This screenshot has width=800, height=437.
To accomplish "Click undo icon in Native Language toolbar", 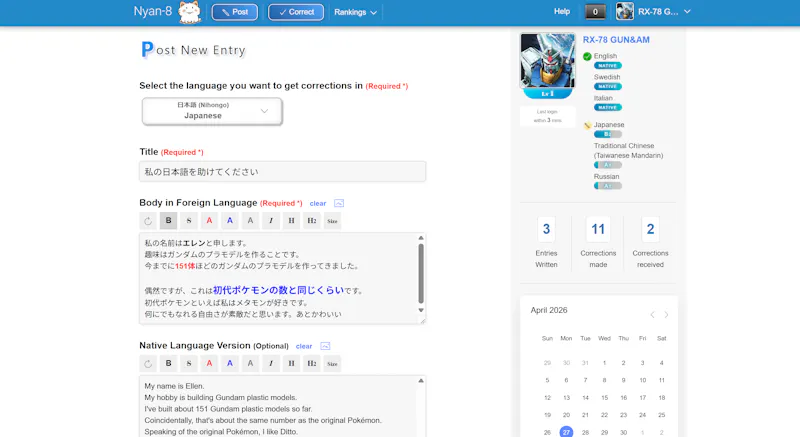I will click(x=148, y=364).
